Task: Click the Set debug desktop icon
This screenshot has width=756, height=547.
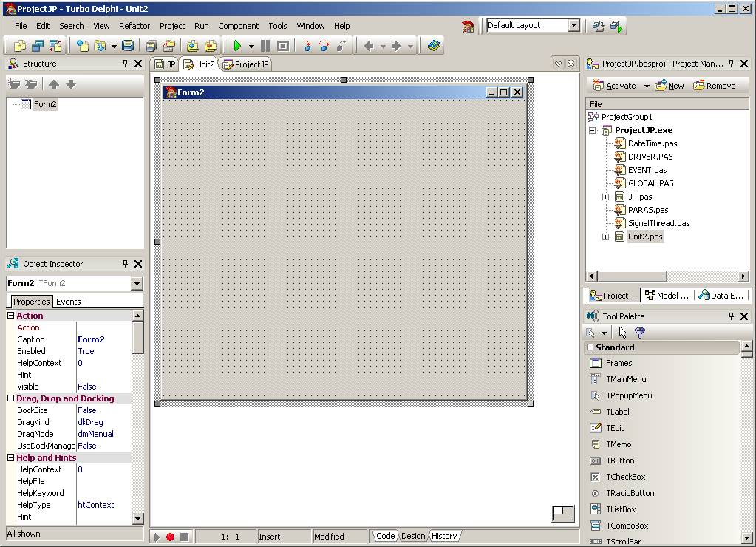Action: [616, 26]
